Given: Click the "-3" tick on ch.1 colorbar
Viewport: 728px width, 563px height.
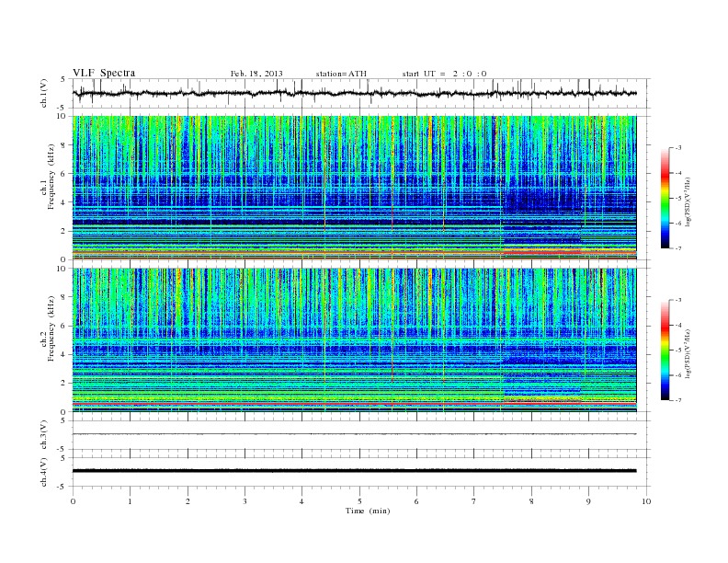Looking at the screenshot, I should 678,148.
